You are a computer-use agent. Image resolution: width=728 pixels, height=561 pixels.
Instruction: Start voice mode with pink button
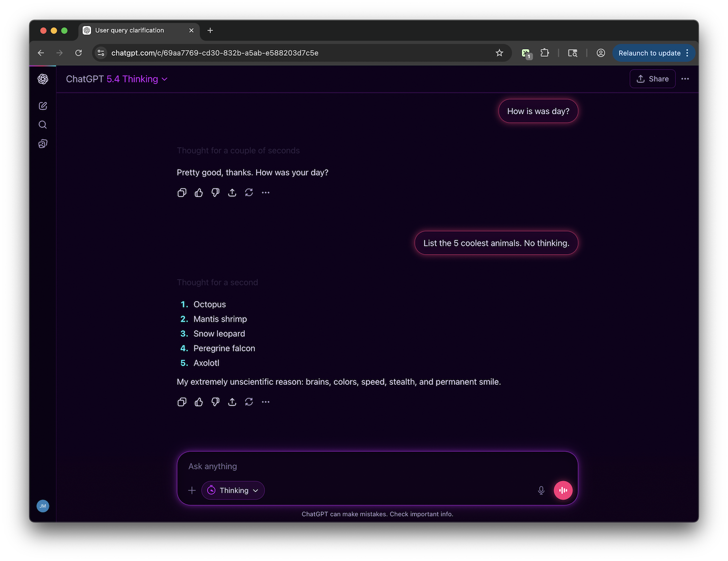tap(563, 491)
